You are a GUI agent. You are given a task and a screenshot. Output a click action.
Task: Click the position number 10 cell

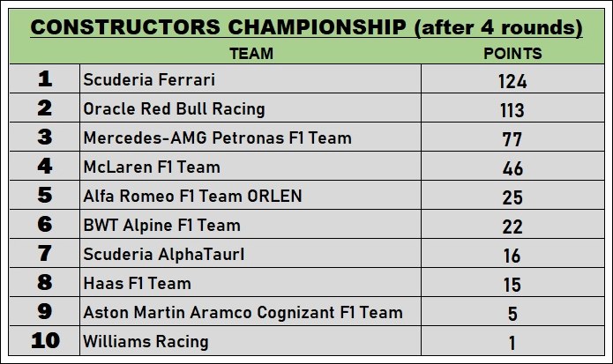click(x=45, y=341)
